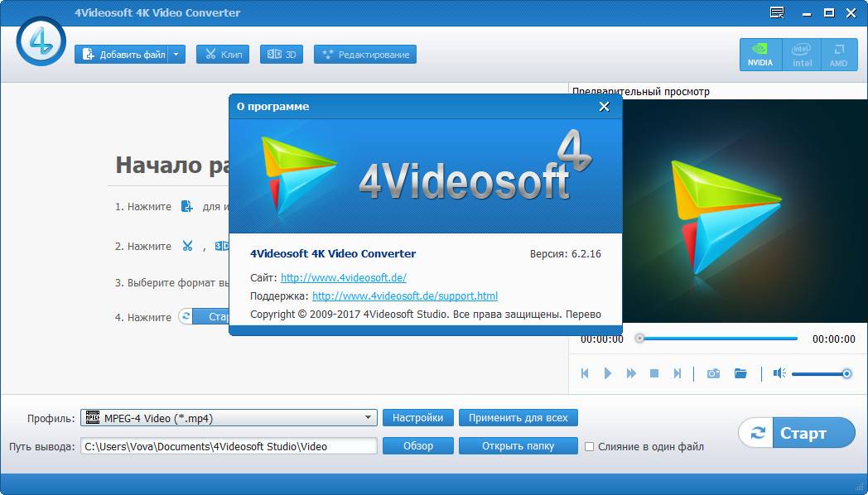Play the preview video

608,374
